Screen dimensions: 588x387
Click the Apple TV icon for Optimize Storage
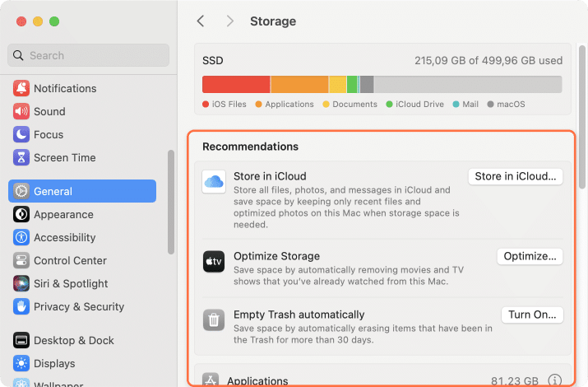214,261
